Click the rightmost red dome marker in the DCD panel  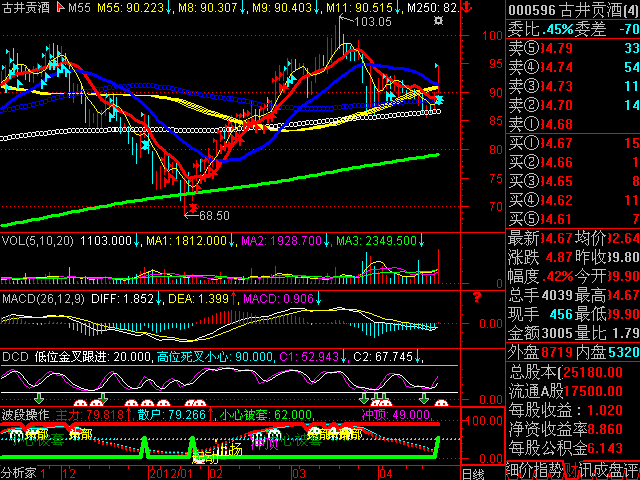pos(441,403)
